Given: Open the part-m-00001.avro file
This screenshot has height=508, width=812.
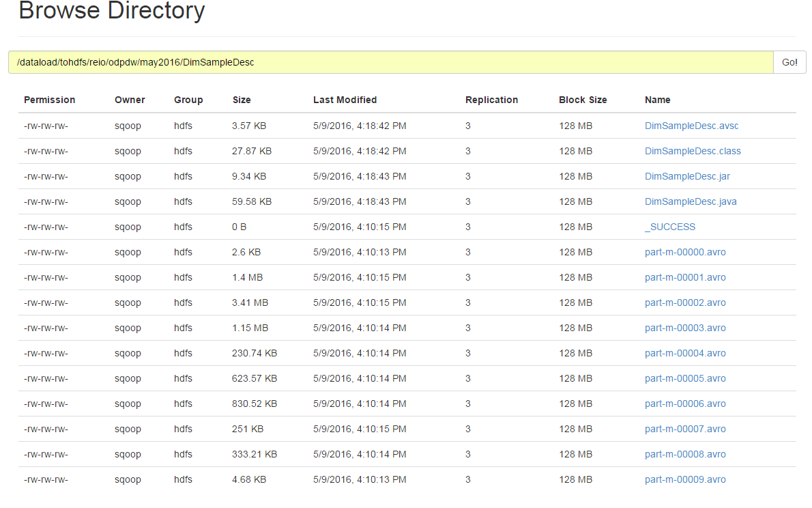Looking at the screenshot, I should point(685,277).
